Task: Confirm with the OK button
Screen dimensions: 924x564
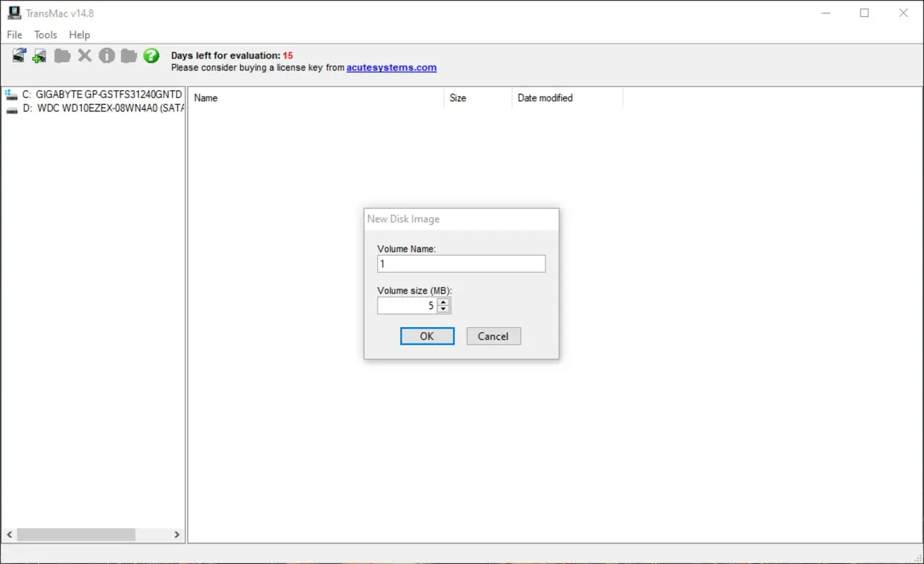Action: tap(427, 336)
